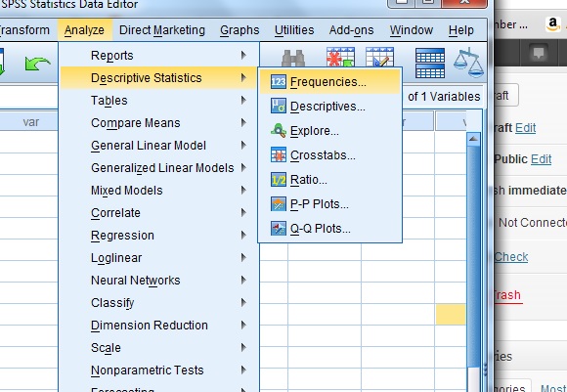The height and width of the screenshot is (392, 567).
Task: Open the Help menu
Action: click(461, 30)
